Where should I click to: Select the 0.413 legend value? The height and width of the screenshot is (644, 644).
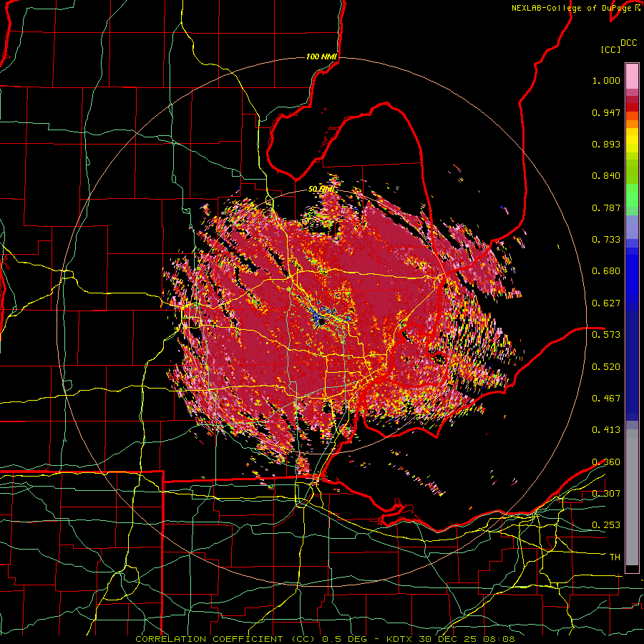pos(606,430)
